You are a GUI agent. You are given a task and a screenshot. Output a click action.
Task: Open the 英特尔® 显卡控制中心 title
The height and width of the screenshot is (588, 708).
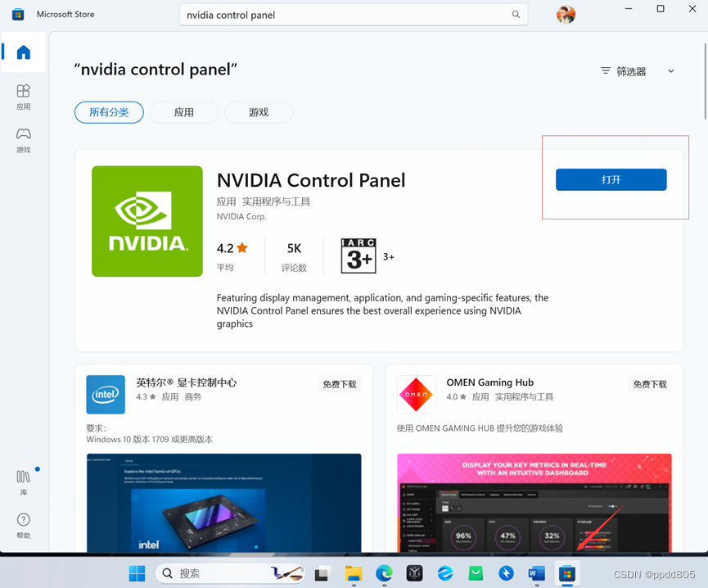pos(187,382)
